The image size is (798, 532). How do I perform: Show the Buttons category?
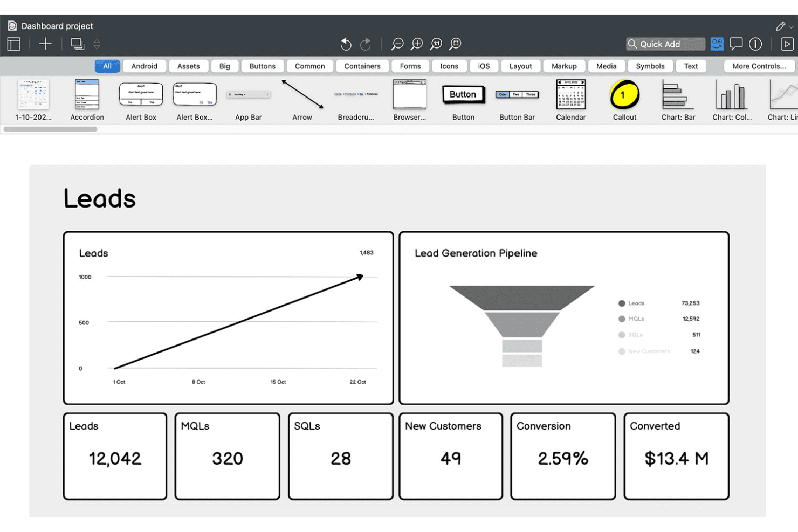(x=263, y=66)
